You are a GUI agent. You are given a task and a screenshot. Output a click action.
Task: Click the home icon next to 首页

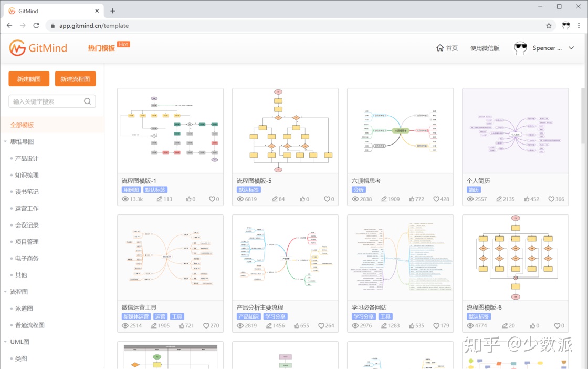pos(440,48)
